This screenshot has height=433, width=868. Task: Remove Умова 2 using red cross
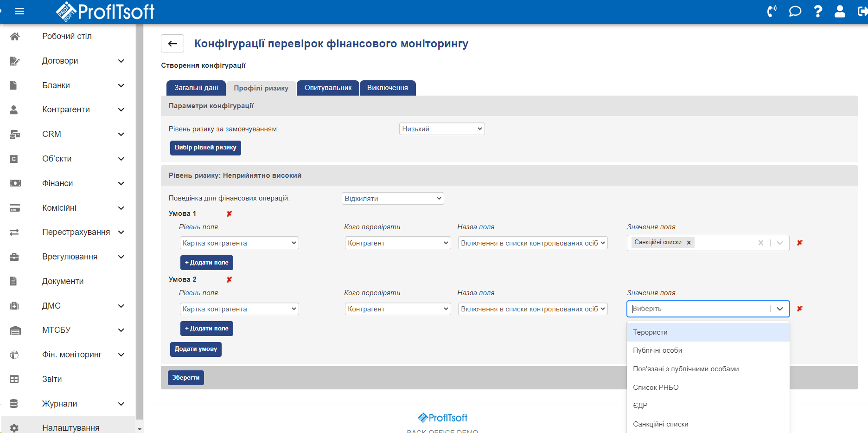[229, 279]
